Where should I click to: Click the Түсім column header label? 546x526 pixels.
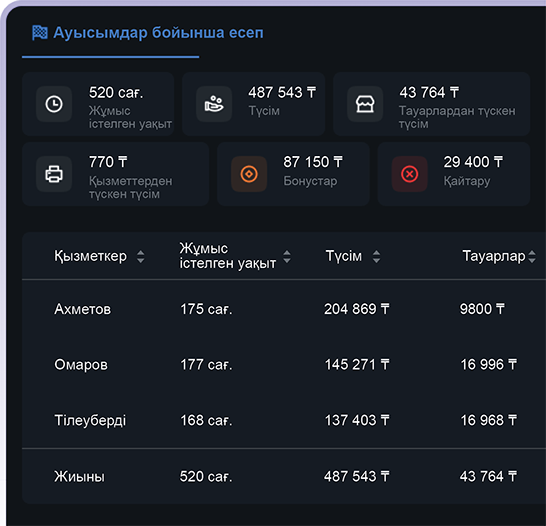[x=344, y=256]
